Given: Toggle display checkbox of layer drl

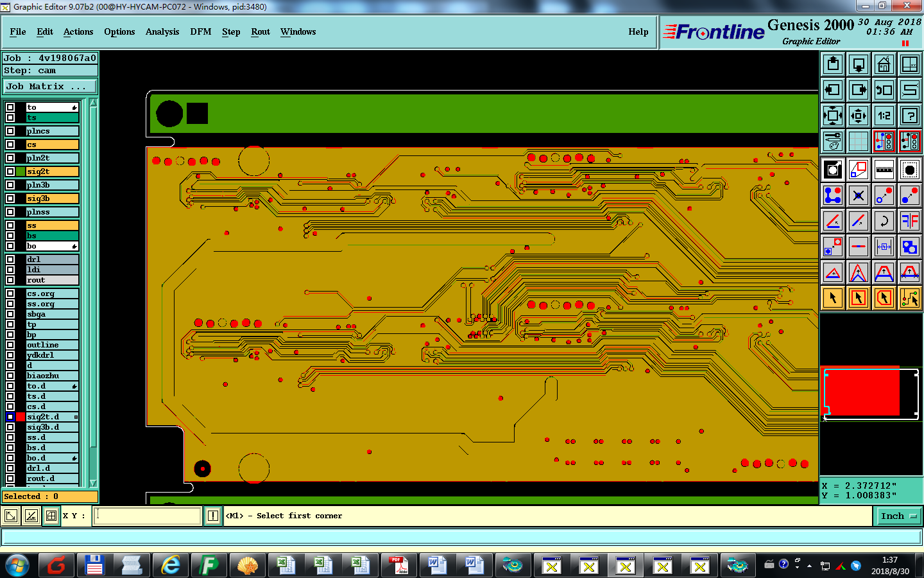Looking at the screenshot, I should 10,259.
